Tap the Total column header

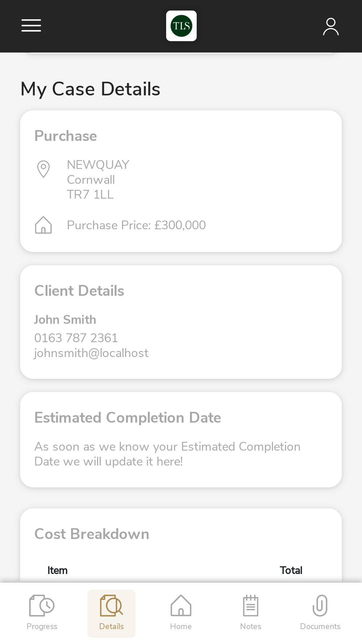click(x=291, y=570)
